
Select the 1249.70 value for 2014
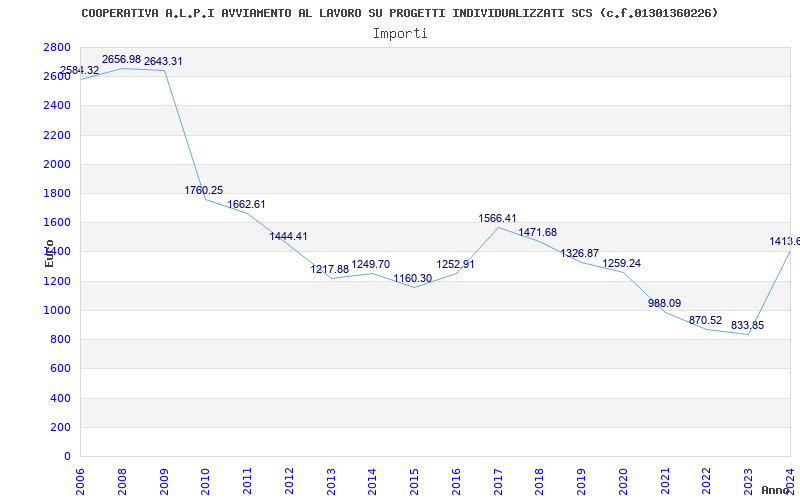pyautogui.click(x=371, y=264)
